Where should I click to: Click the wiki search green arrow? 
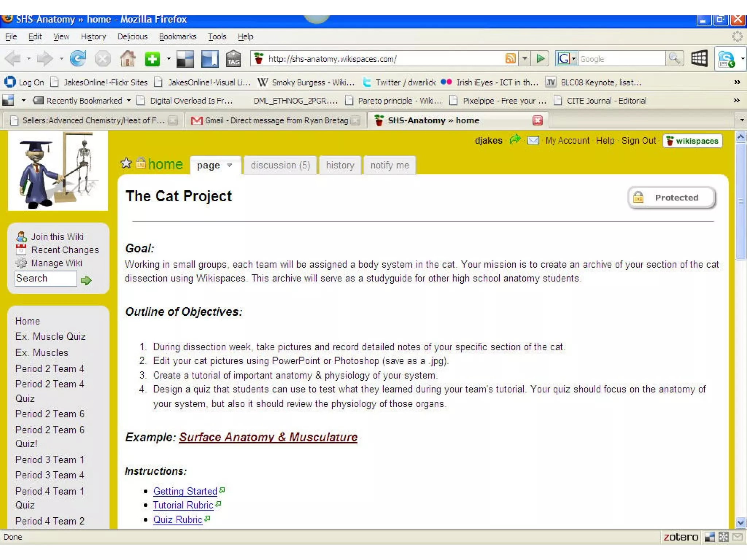[86, 280]
